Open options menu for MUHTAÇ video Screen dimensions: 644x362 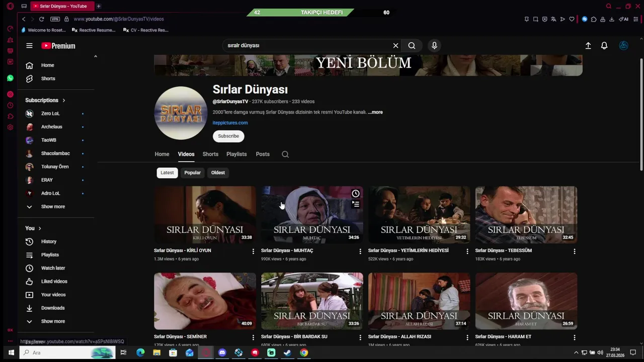pyautogui.click(x=360, y=251)
